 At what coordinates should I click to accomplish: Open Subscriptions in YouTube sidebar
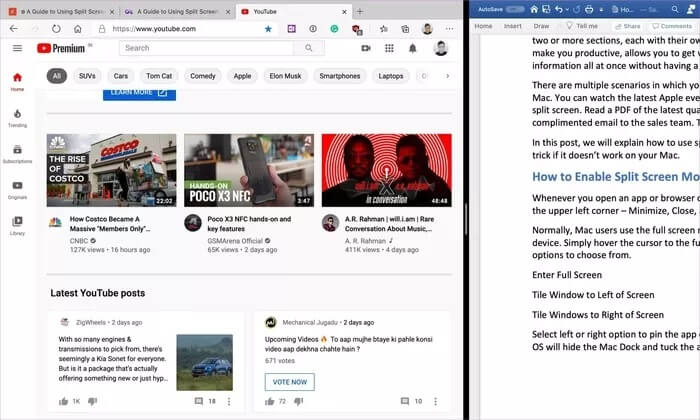[17, 154]
